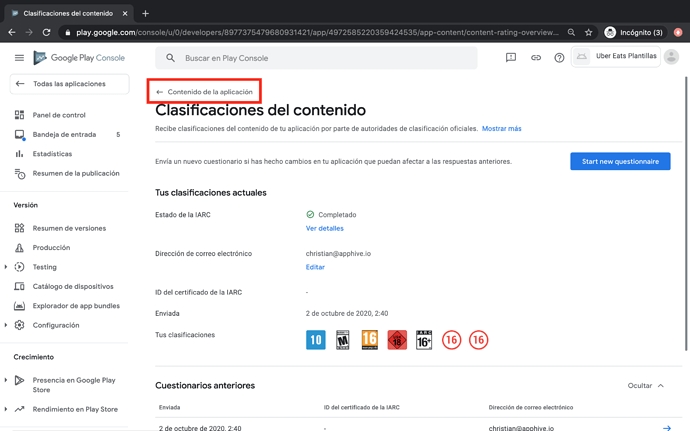Image resolution: width=690 pixels, height=431 pixels.
Task: Open the hamburger navigation menu
Action: click(x=19, y=58)
